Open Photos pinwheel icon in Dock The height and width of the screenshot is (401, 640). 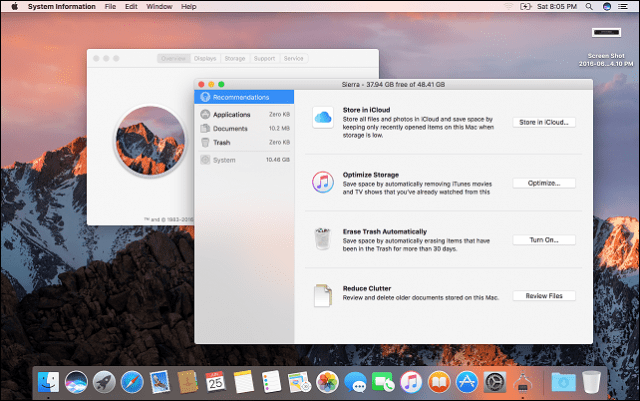(327, 382)
